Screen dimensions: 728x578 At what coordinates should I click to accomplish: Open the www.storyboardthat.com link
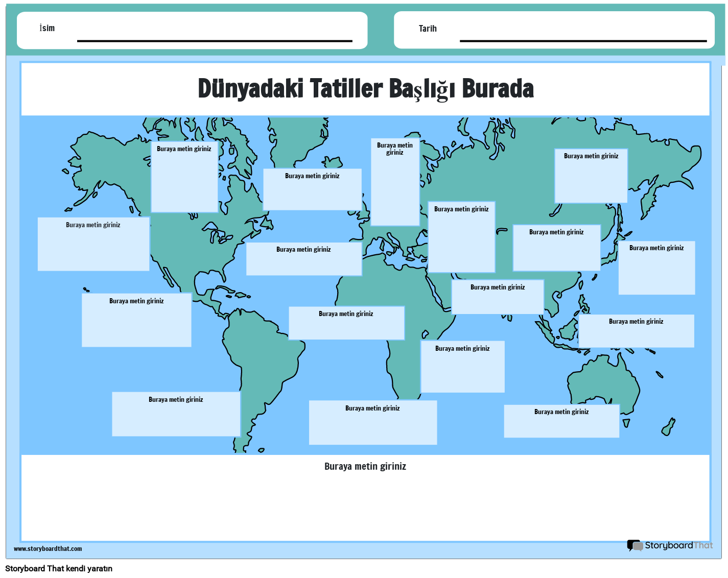click(x=48, y=549)
